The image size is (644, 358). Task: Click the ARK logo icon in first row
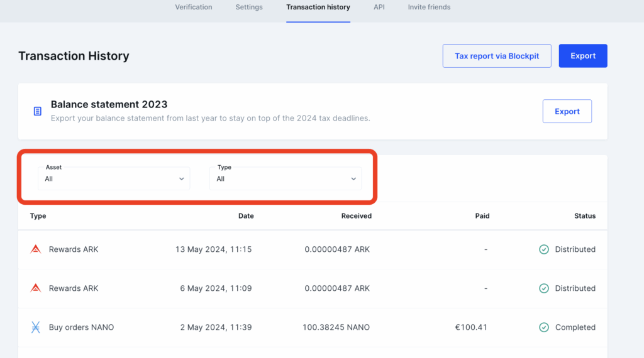[x=36, y=249]
